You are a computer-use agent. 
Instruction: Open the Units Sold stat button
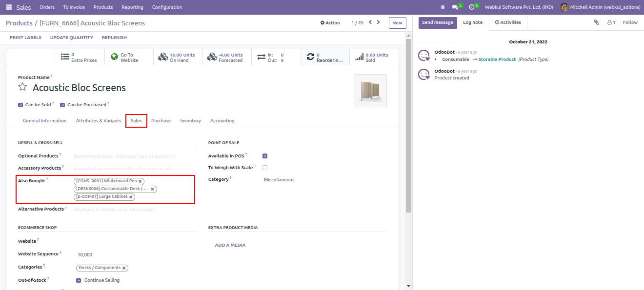(374, 57)
